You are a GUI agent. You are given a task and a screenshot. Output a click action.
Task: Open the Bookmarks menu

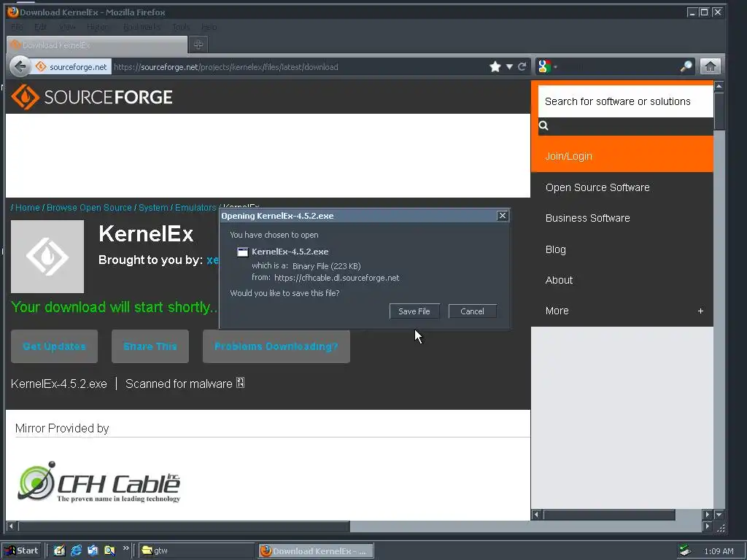142,27
